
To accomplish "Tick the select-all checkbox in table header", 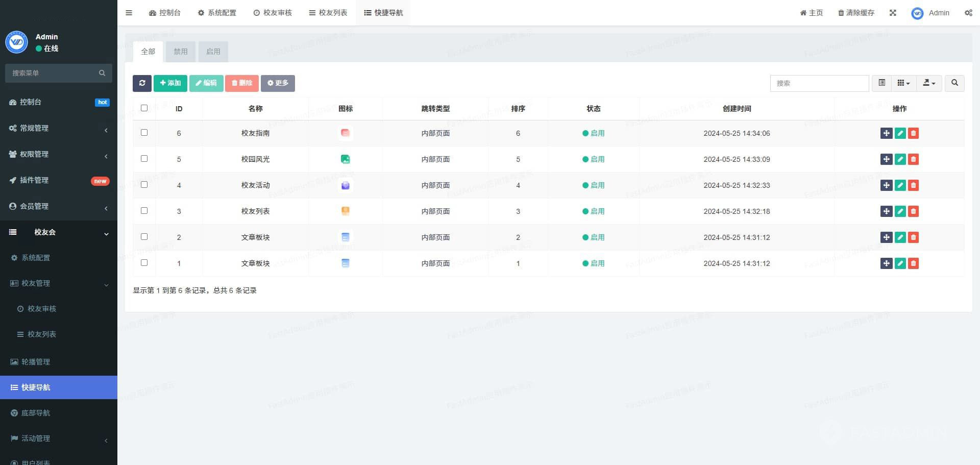I will 144,108.
